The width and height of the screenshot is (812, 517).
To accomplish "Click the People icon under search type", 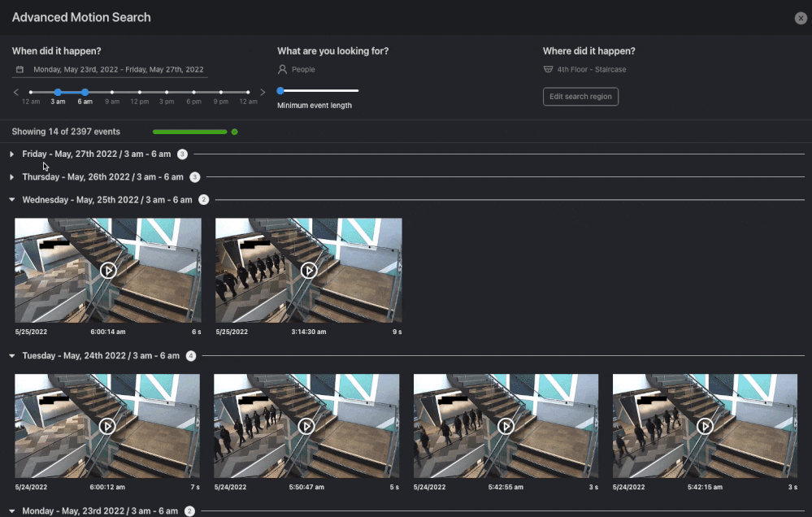I will point(283,70).
